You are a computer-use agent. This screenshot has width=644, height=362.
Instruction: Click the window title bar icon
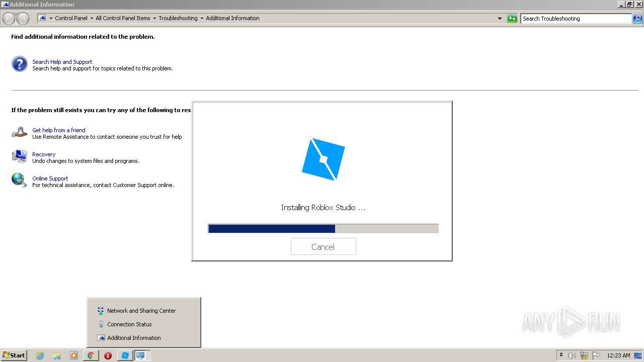coord(5,4)
